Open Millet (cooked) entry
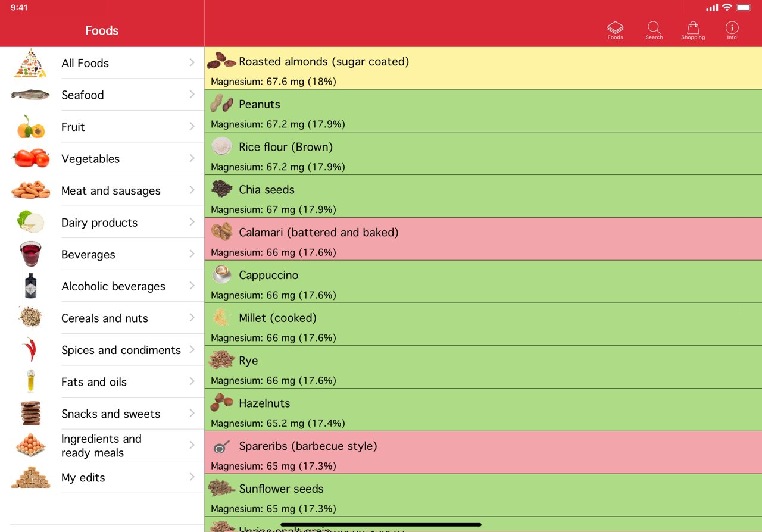762x532 pixels. click(x=483, y=324)
